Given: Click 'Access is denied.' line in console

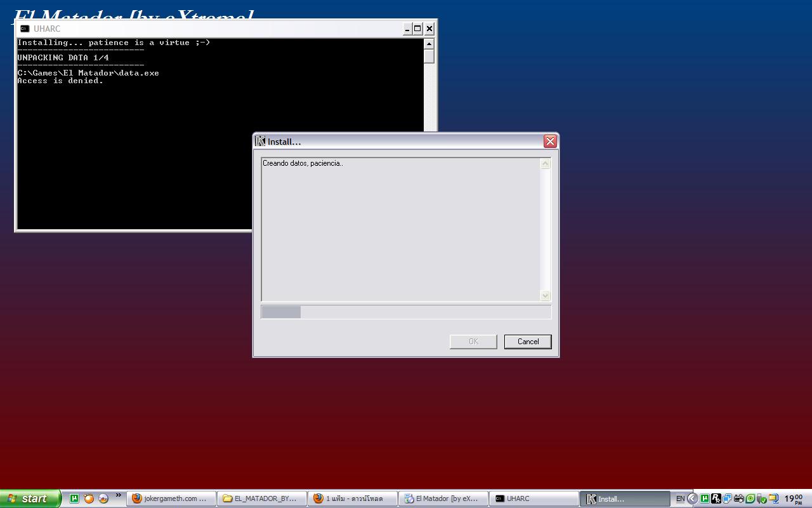Looking at the screenshot, I should tap(60, 81).
